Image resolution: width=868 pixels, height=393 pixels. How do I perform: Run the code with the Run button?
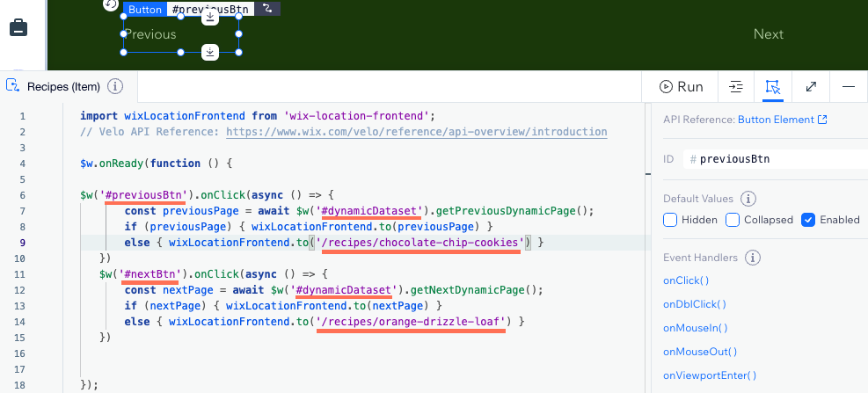681,87
